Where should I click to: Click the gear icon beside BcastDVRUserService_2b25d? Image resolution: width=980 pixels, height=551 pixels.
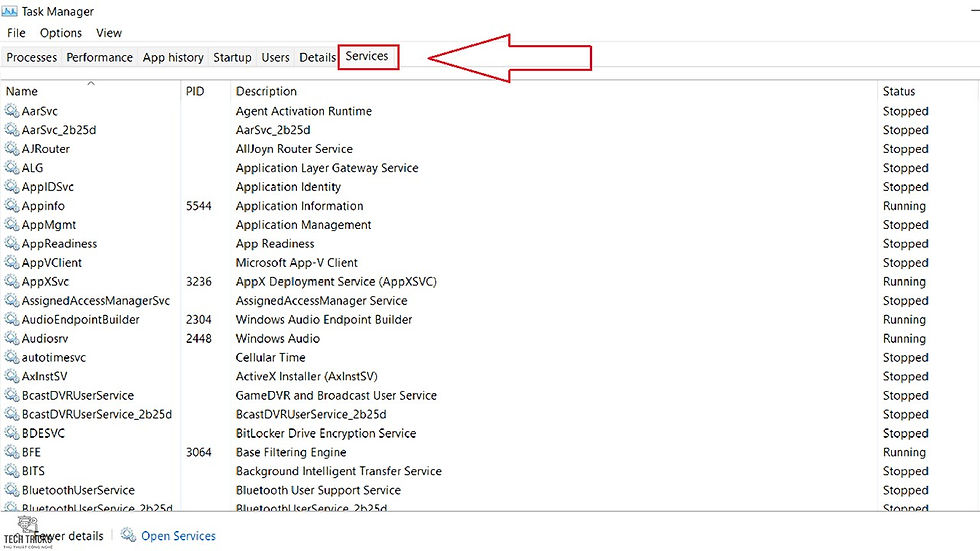[x=12, y=414]
